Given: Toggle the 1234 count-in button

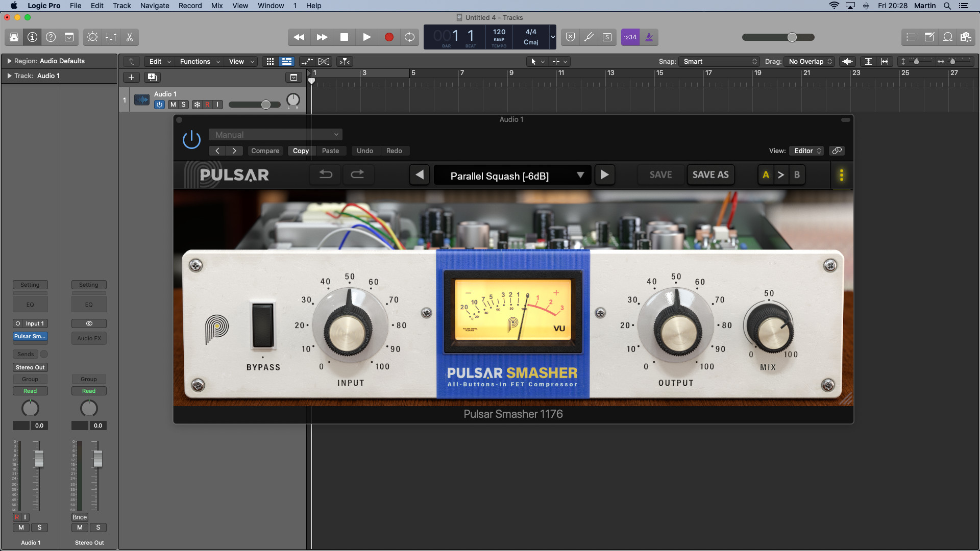Looking at the screenshot, I should click(x=630, y=37).
